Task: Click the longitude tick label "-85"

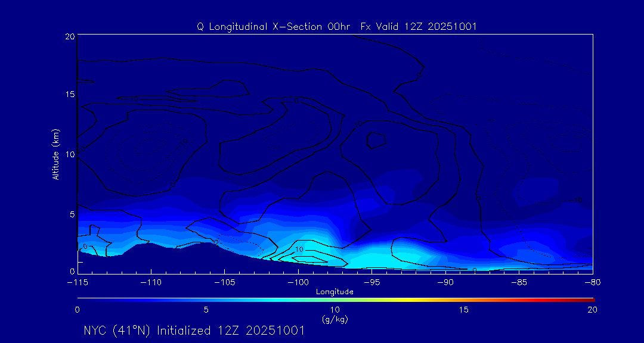Action: [x=519, y=282]
